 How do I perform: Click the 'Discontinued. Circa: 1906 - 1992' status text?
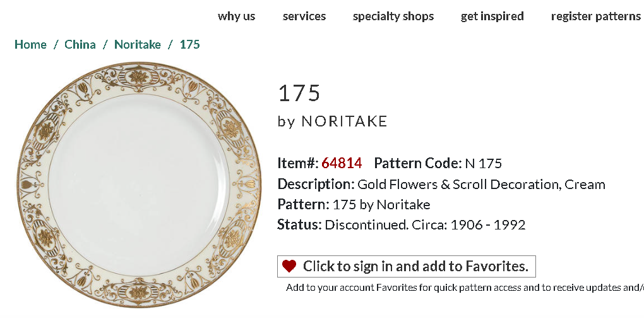425,225
